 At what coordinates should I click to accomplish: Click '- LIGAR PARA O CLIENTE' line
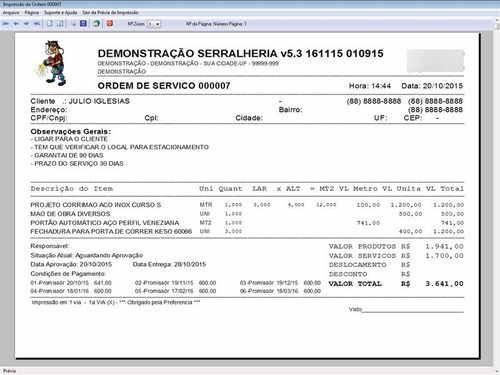click(69, 139)
